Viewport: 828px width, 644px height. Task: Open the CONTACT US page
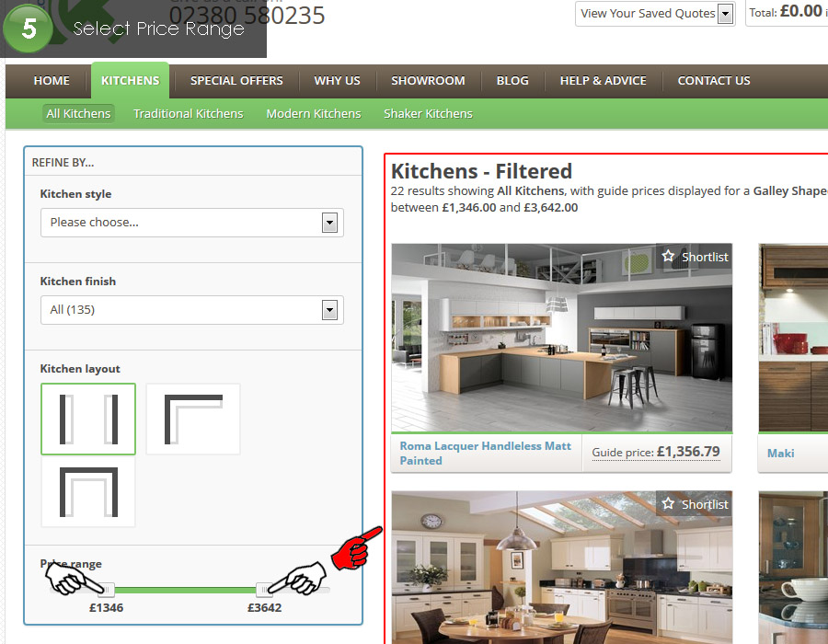[x=714, y=81]
